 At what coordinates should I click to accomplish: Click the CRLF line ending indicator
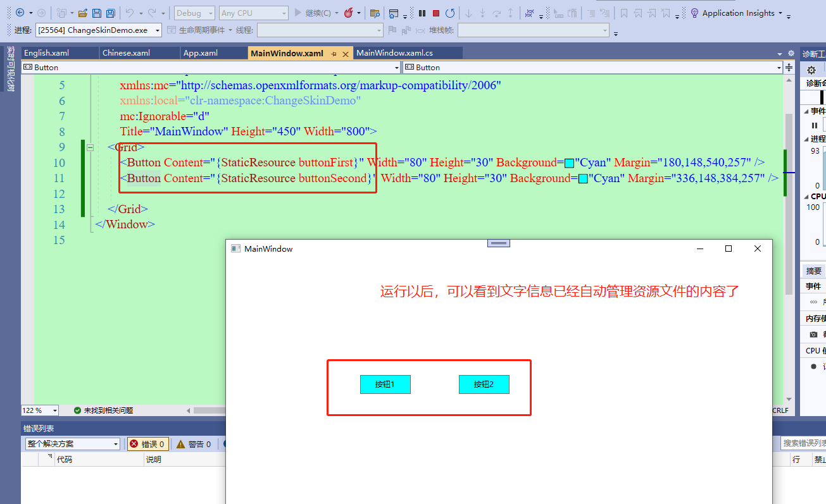(780, 410)
